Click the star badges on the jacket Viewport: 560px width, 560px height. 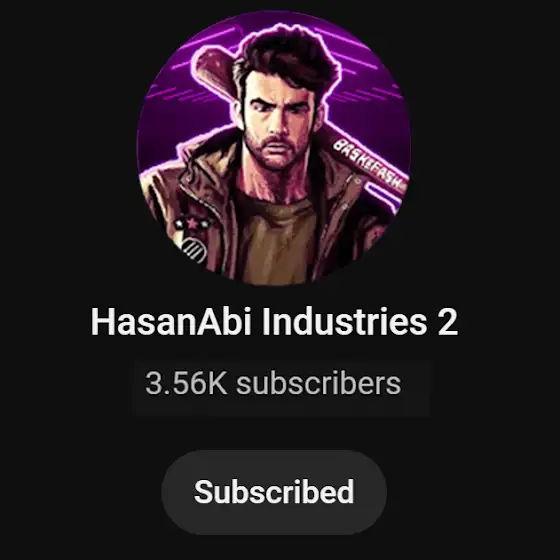click(x=192, y=224)
